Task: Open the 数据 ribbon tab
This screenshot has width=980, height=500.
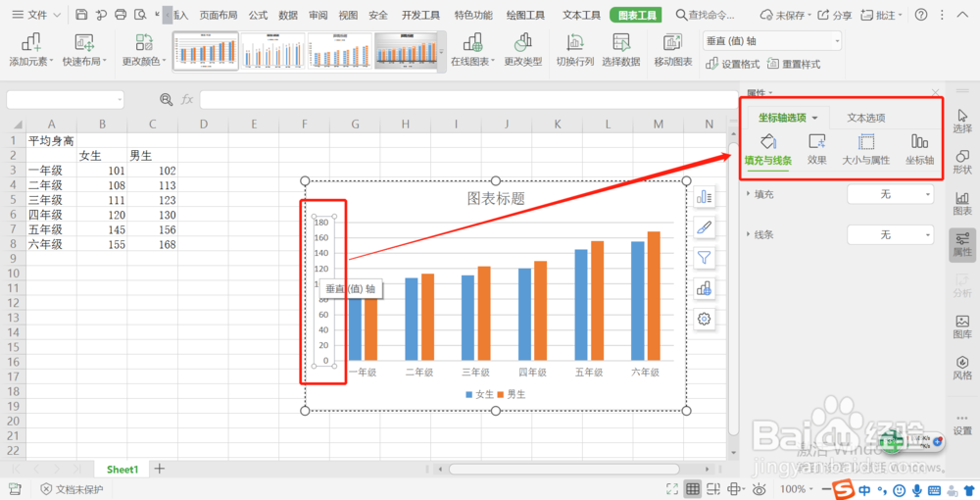Action: (287, 15)
